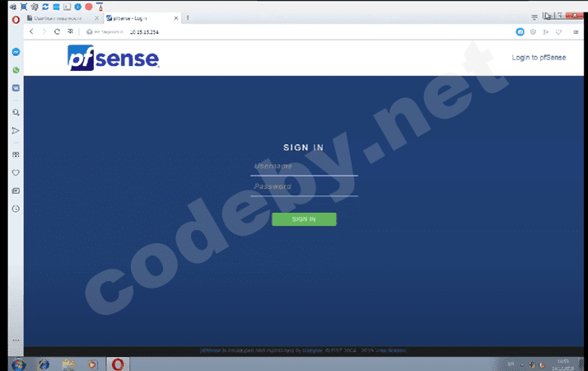This screenshot has width=588, height=371.
Task: Click the pfSense link in the footer
Action: [x=210, y=350]
